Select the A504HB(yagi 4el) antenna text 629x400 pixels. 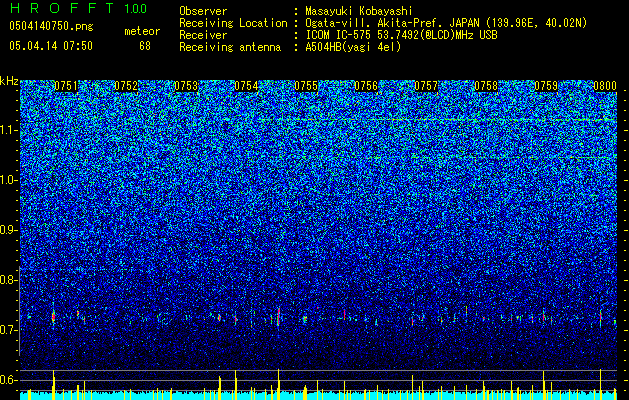[x=353, y=47]
